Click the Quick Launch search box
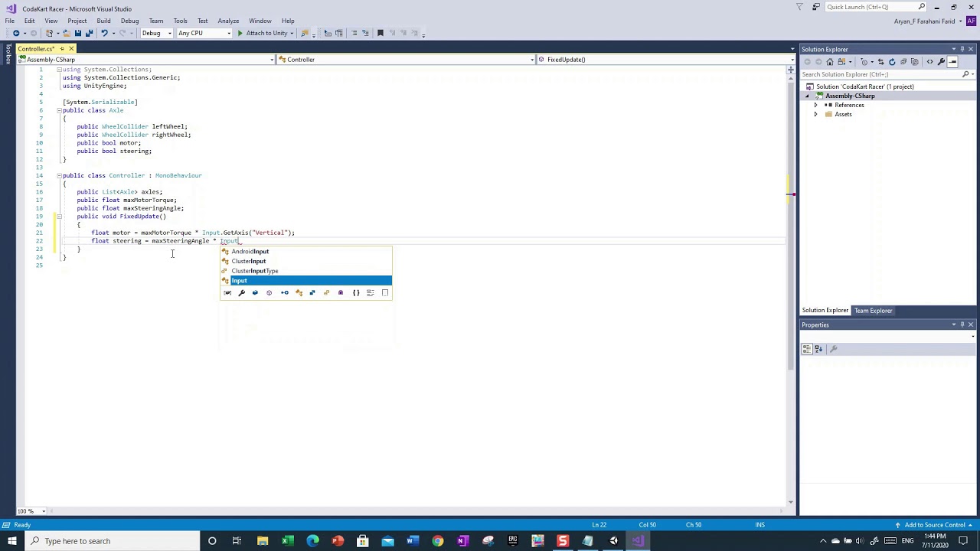Image resolution: width=980 pixels, height=551 pixels. (x=876, y=7)
